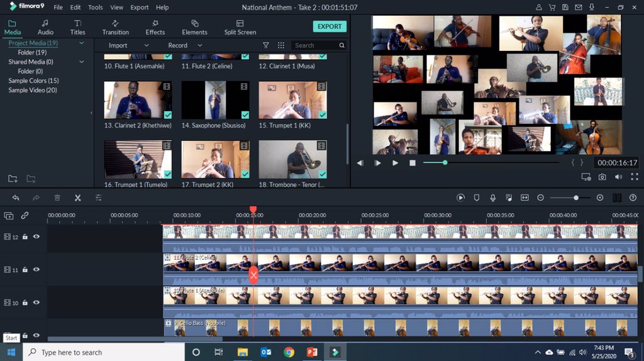Image resolution: width=644 pixels, height=361 pixels.
Task: Record voiceover with the microphone icon
Action: pyautogui.click(x=492, y=197)
